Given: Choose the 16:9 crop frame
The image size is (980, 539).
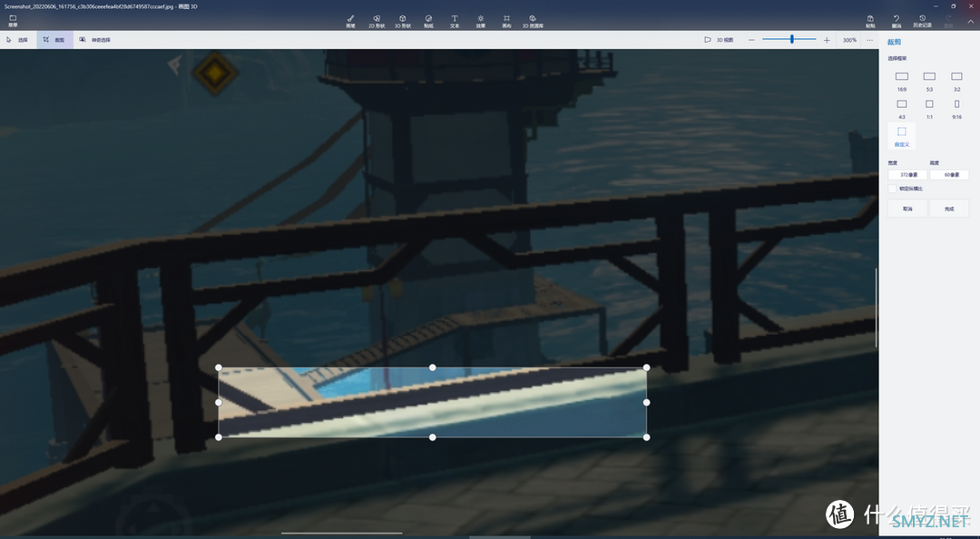Looking at the screenshot, I should 901,81.
